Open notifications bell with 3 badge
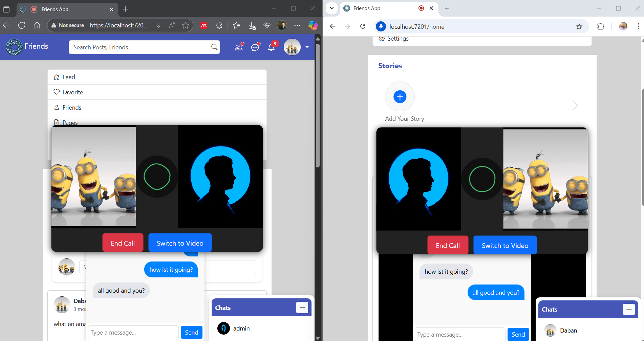644x341 pixels. (272, 47)
